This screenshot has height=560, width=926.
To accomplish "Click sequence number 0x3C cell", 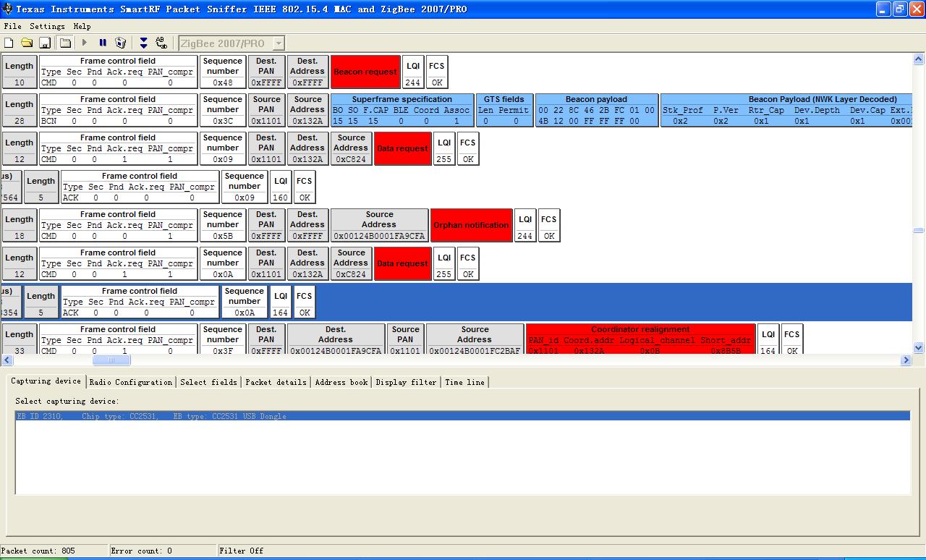I will (222, 121).
